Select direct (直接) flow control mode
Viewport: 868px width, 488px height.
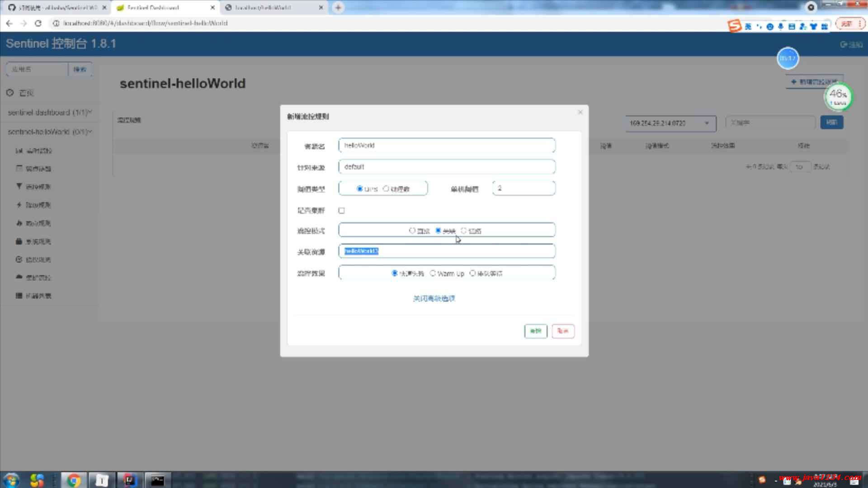[x=412, y=230]
